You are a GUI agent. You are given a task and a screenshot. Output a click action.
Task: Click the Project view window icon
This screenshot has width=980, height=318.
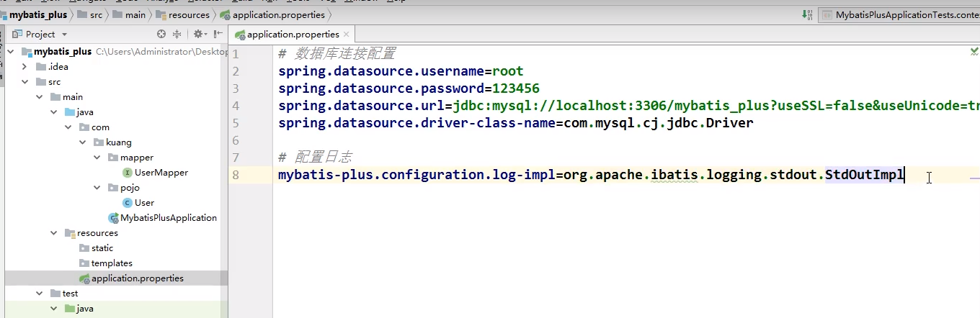coord(17,34)
